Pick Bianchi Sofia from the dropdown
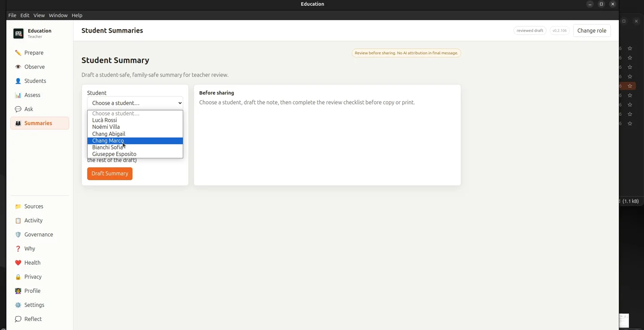Screen dimensions: 644x330 point(135,147)
